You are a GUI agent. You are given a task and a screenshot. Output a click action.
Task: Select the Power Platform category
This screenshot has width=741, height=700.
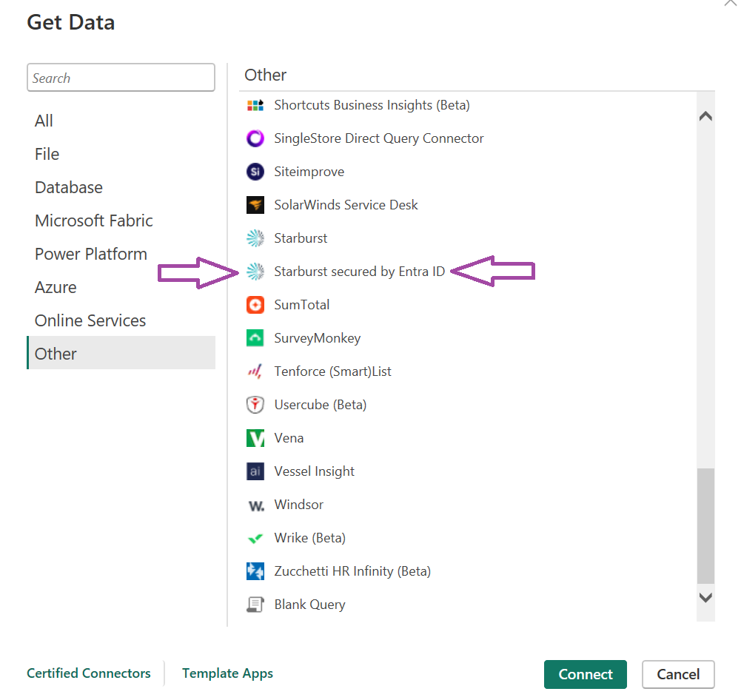click(121, 254)
